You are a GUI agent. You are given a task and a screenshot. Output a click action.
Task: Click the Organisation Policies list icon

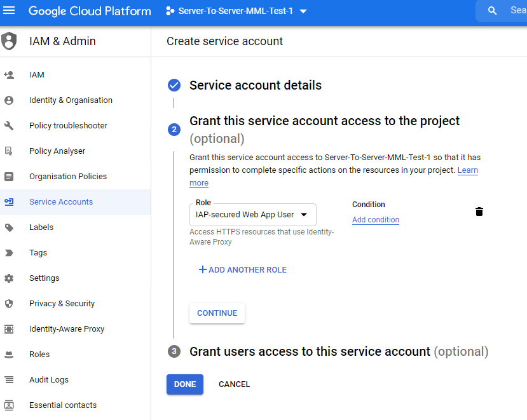click(x=9, y=177)
